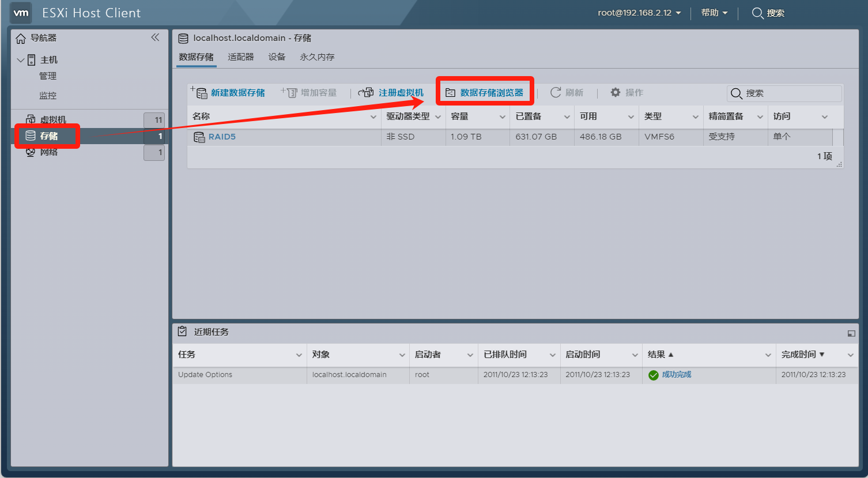Click the Register VM (注册虚拟机) icon
Screen dimensions: 868x478
[366, 93]
